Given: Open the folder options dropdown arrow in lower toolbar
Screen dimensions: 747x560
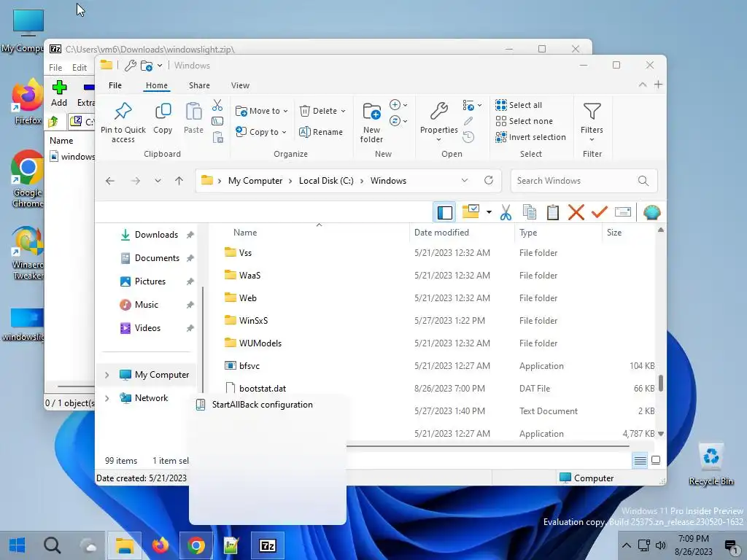Looking at the screenshot, I should point(489,212).
